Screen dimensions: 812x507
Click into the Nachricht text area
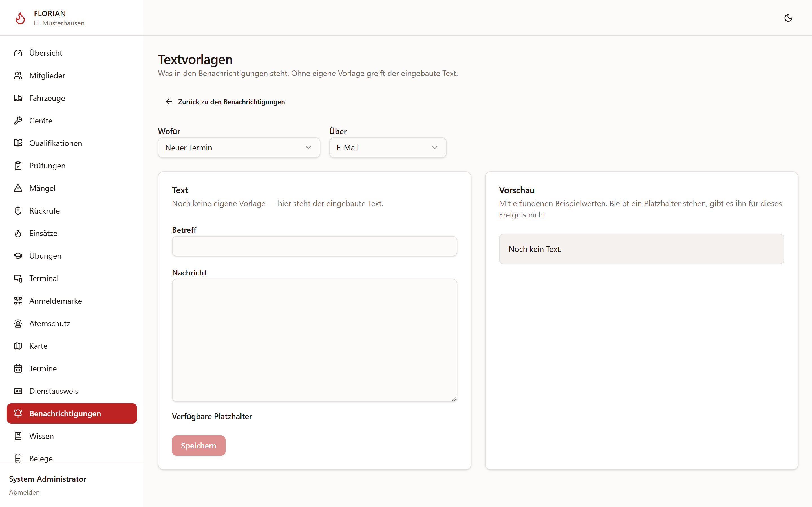click(x=314, y=340)
